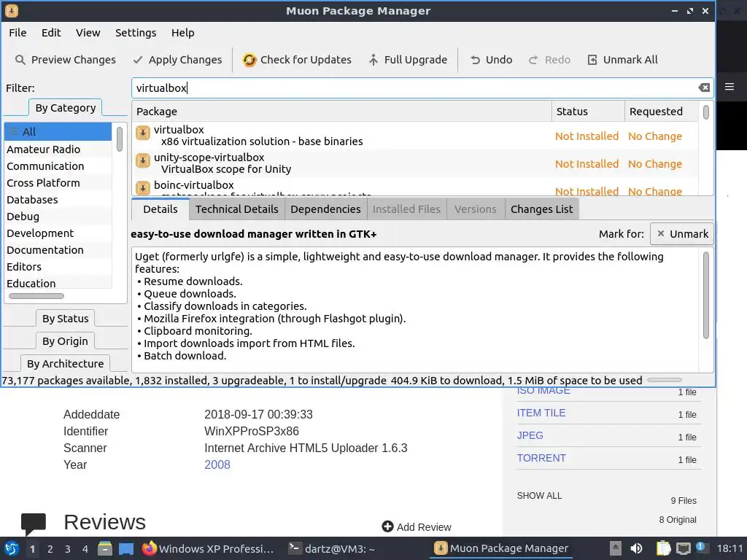Open the Settings menu
This screenshot has width=747, height=560.
click(136, 32)
